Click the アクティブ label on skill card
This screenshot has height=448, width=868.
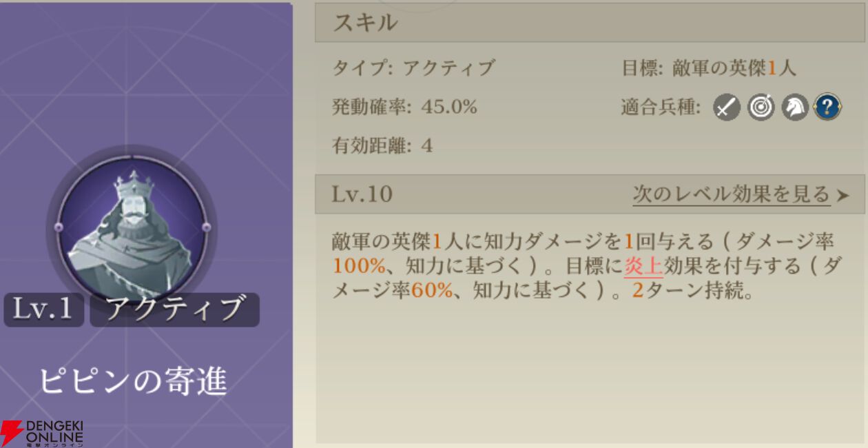click(175, 309)
